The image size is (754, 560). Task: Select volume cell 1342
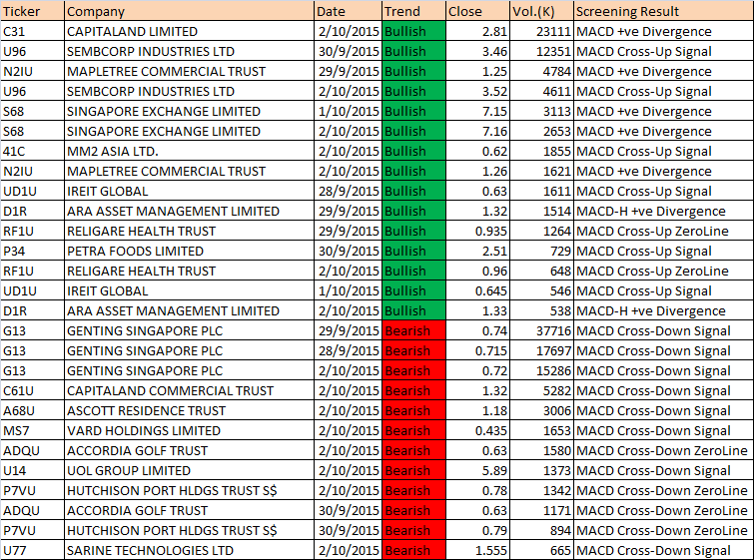(x=541, y=490)
